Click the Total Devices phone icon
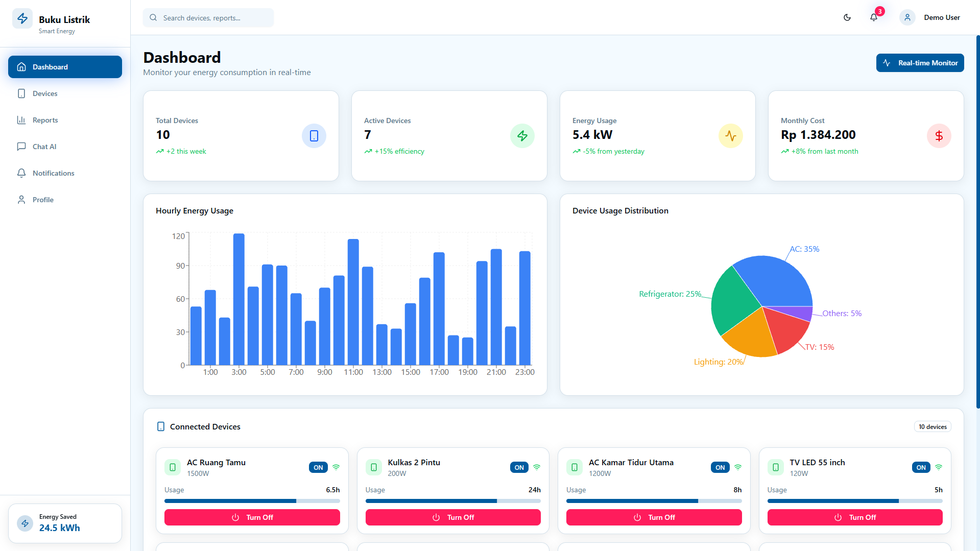The height and width of the screenshot is (551, 980). click(314, 136)
